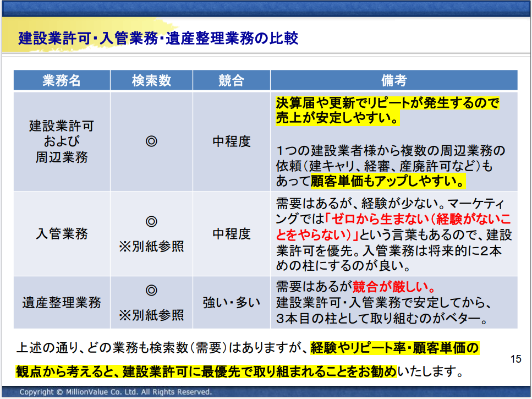The width and height of the screenshot is (532, 399).
Task: Click red text 競合が厳しい。
Action: (394, 287)
